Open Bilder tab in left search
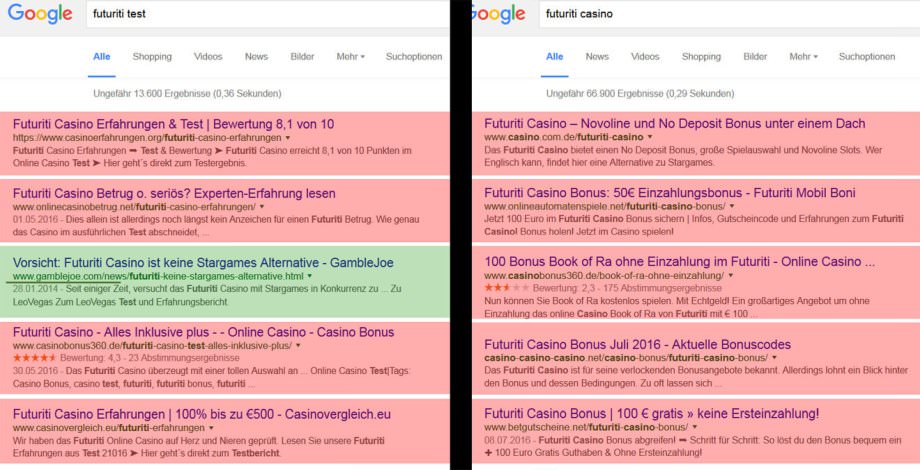Viewport: 920px width, 470px height. pos(302,57)
